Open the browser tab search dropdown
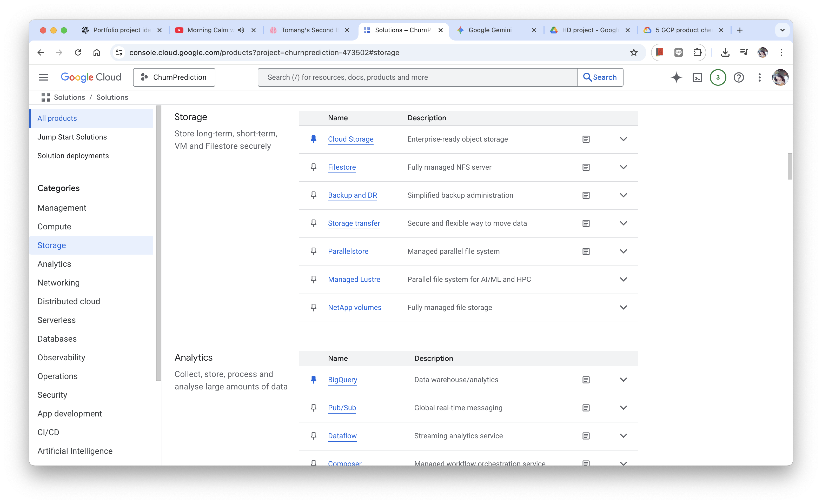Screen dimensions: 822x504 click(x=782, y=30)
